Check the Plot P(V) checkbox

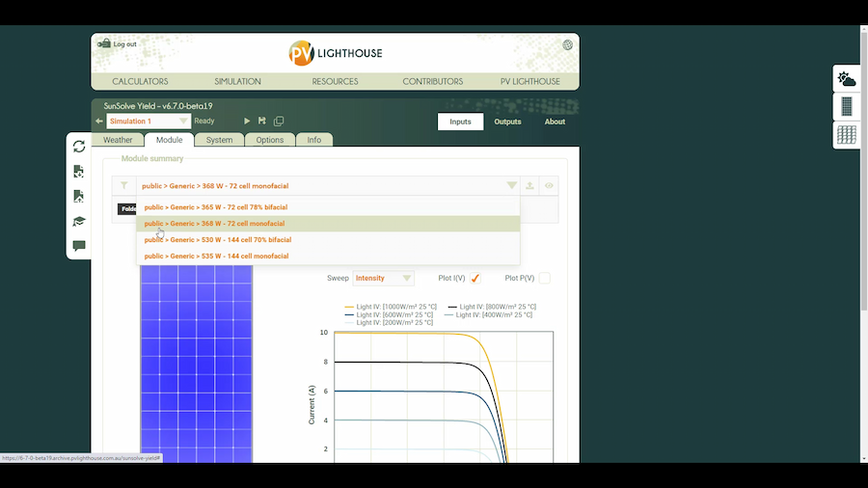(545, 279)
